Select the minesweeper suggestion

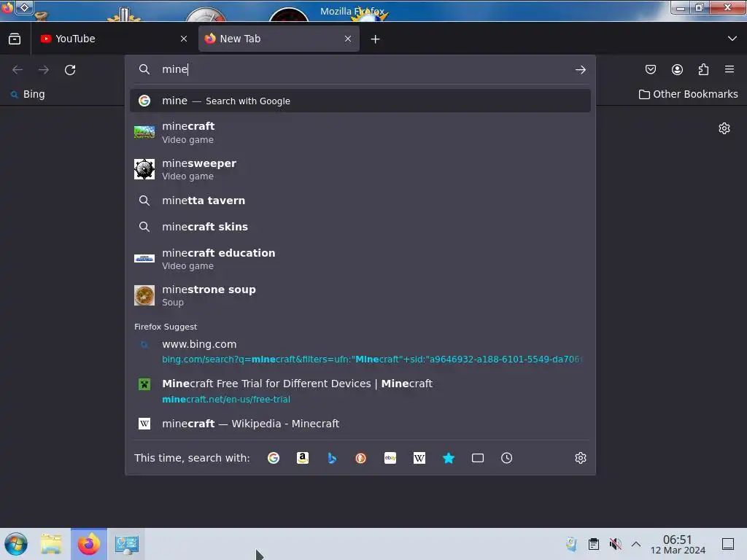(360, 169)
